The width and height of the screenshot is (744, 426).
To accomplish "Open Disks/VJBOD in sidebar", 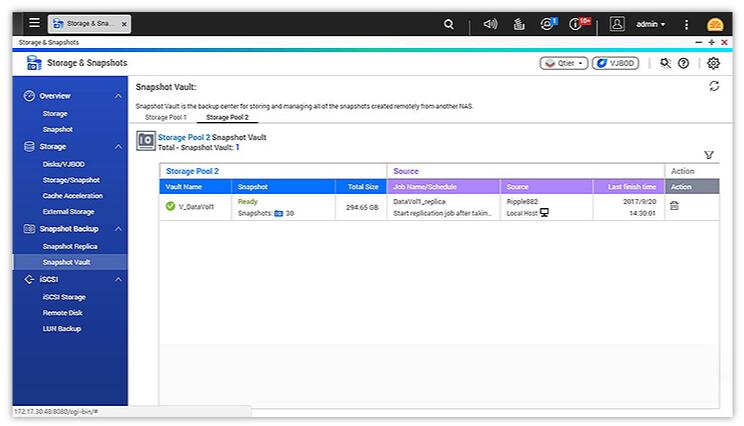I will click(x=64, y=164).
